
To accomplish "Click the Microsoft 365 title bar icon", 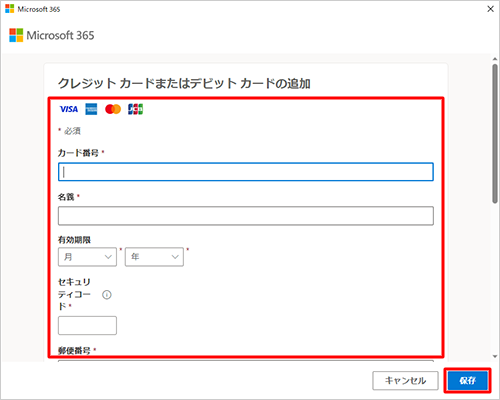I will [x=10, y=9].
